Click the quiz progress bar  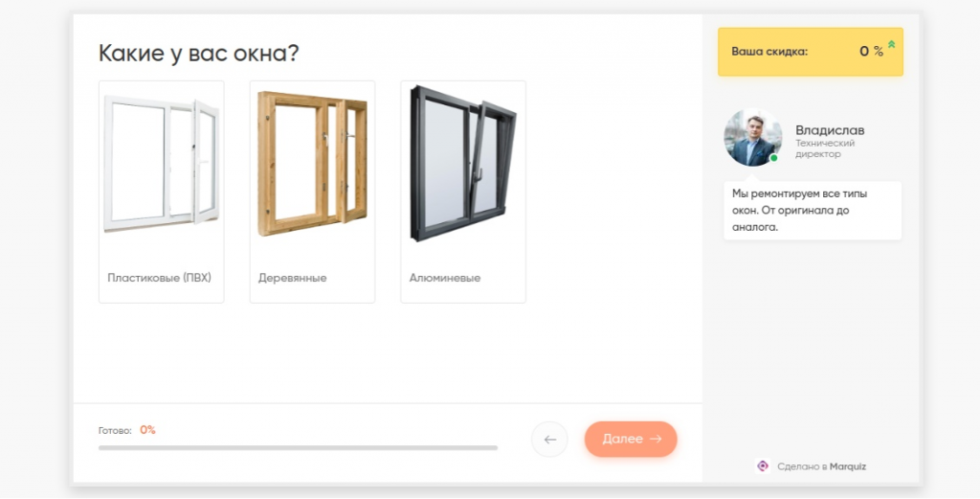click(299, 447)
